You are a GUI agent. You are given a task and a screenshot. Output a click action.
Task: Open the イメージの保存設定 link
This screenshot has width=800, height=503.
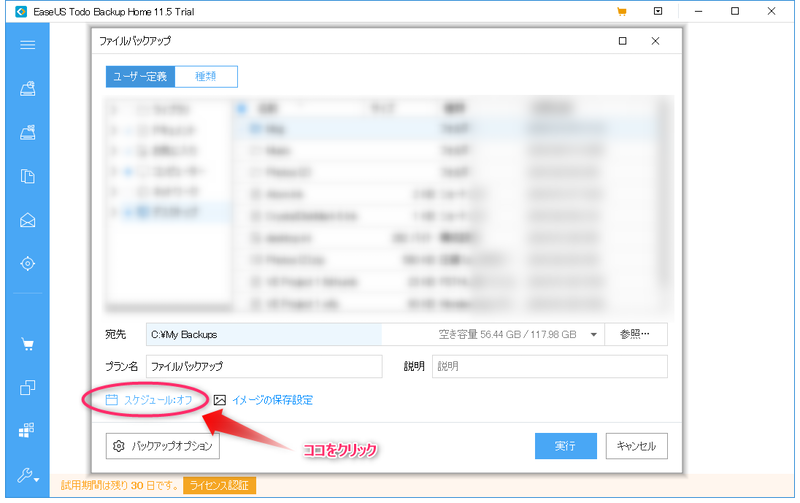click(272, 400)
